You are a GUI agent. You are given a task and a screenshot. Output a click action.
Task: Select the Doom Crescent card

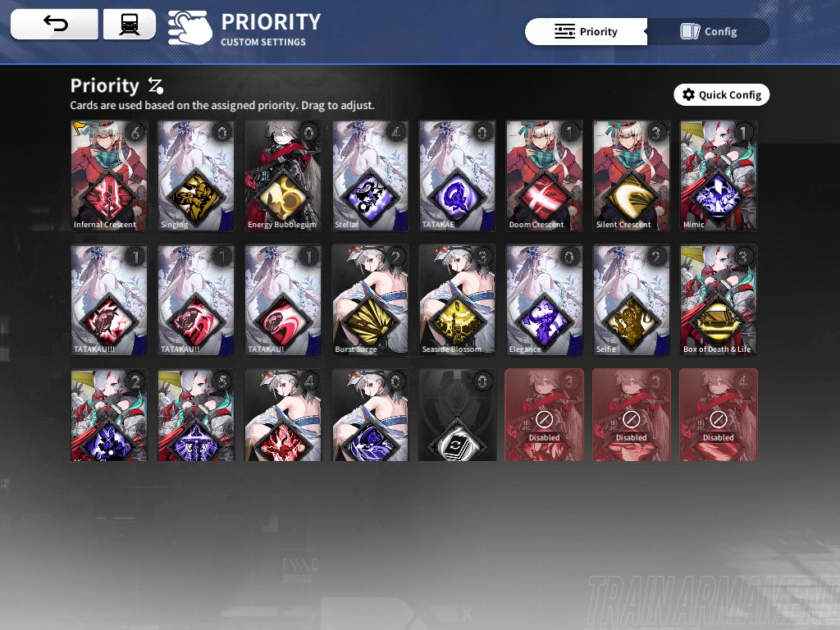(545, 176)
